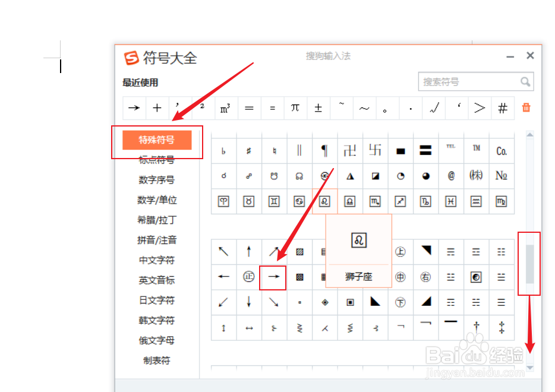Switch to 数学/单位 category
555x392 pixels.
[x=157, y=200]
